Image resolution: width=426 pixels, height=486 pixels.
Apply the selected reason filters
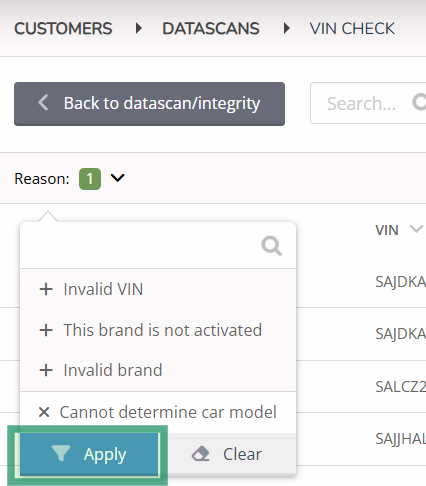tap(89, 454)
